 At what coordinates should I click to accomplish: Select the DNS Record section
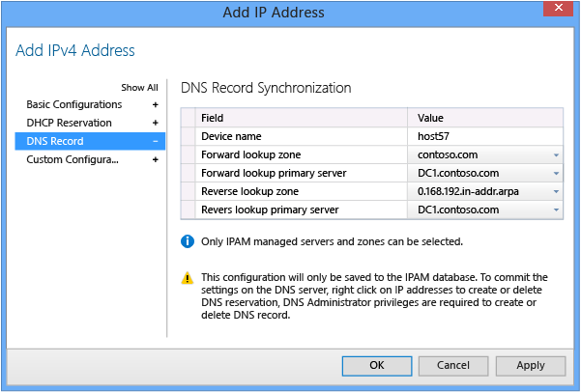point(56,142)
